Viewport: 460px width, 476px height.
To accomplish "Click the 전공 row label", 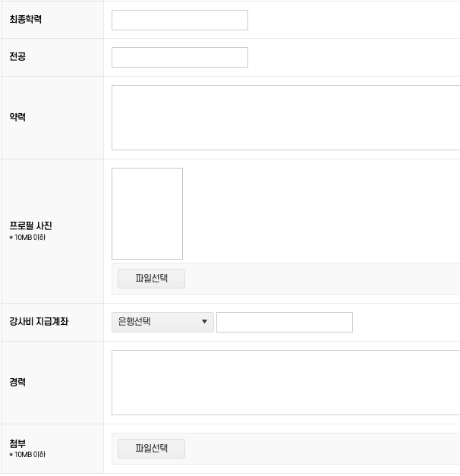I will [17, 57].
